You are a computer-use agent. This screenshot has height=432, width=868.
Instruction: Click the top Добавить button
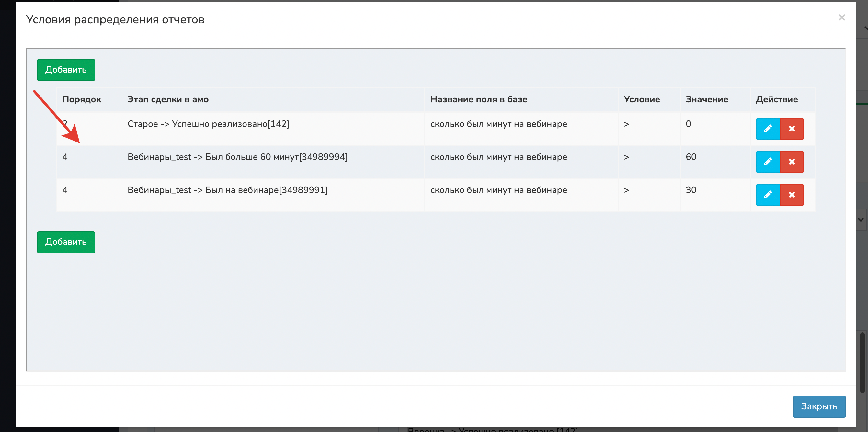coord(66,70)
